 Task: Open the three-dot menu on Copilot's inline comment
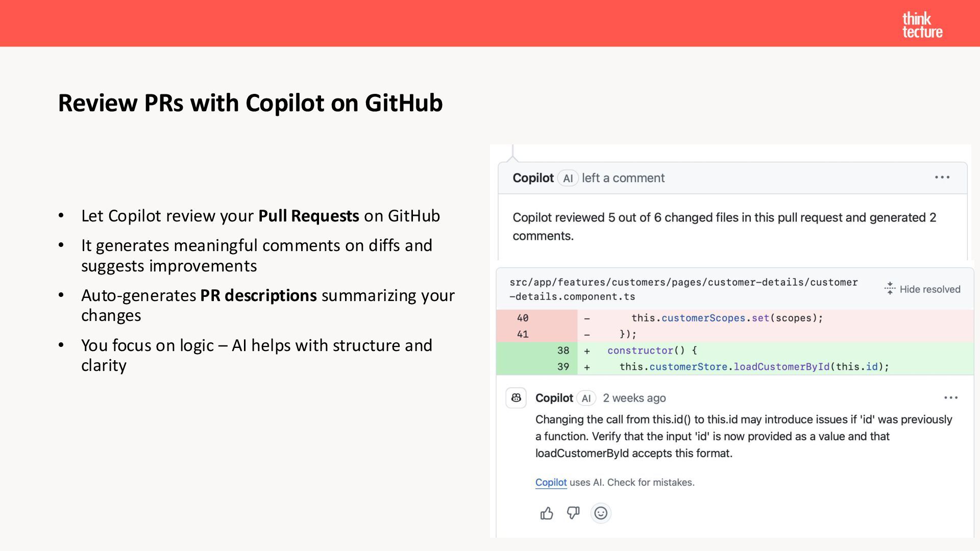pyautogui.click(x=951, y=398)
